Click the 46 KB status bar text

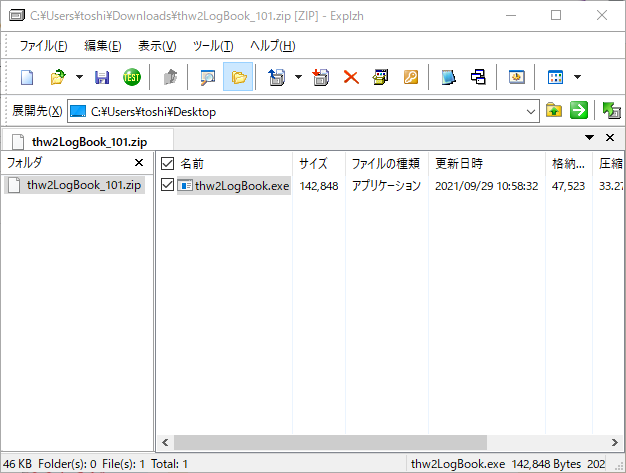18,464
